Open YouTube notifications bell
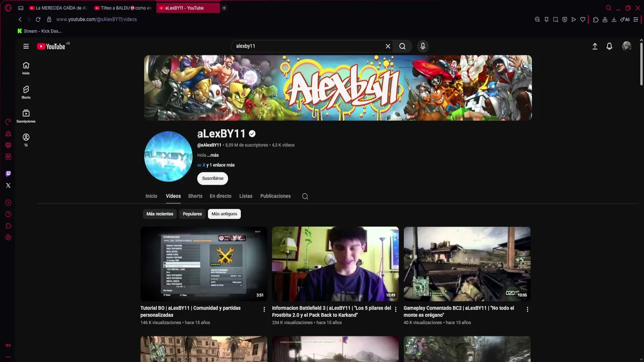 pos(609,46)
